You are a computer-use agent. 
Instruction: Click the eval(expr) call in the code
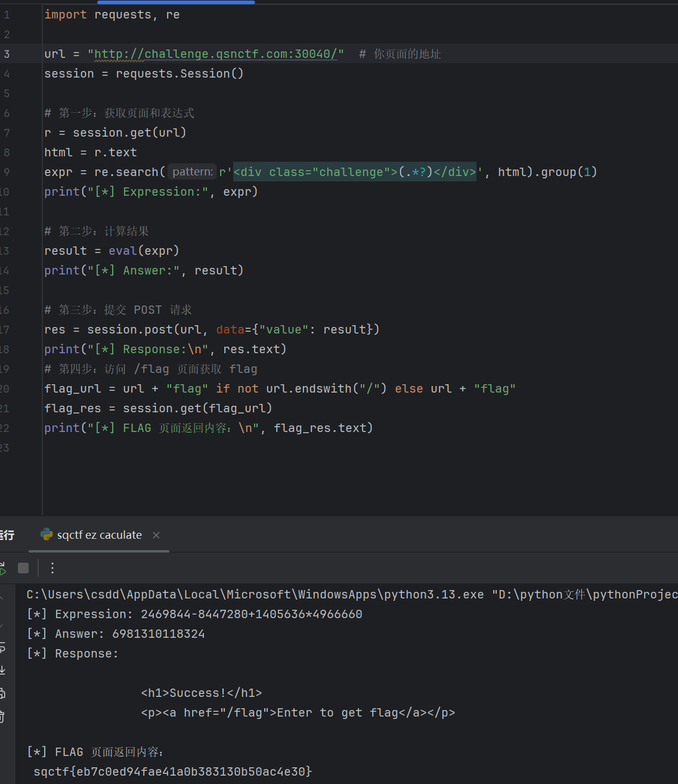pos(143,251)
